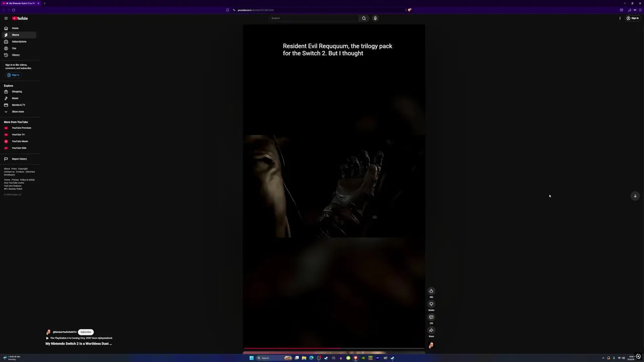Image resolution: width=644 pixels, height=362 pixels.
Task: Click the Developers footer link
Action: point(10,175)
